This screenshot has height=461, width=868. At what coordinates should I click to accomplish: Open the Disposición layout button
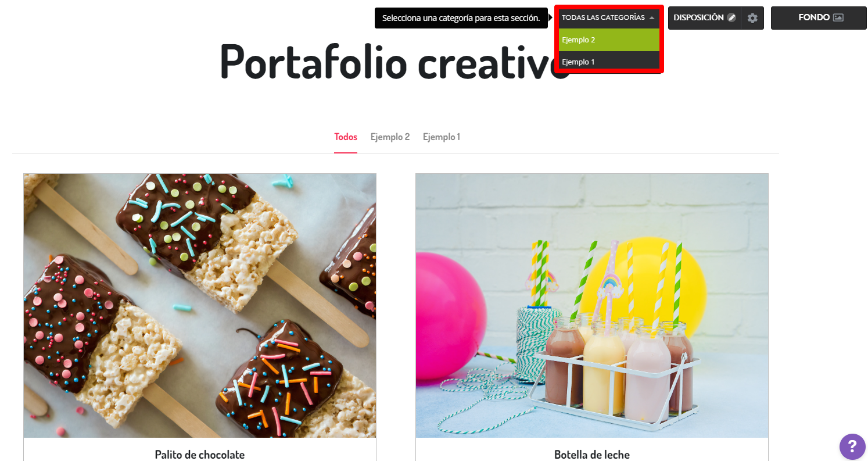click(704, 18)
